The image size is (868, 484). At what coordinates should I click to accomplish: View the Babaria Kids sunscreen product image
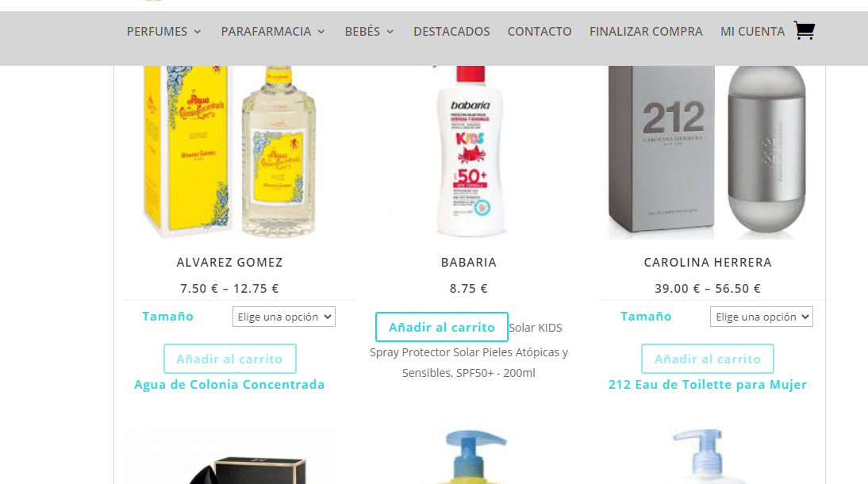point(469,152)
